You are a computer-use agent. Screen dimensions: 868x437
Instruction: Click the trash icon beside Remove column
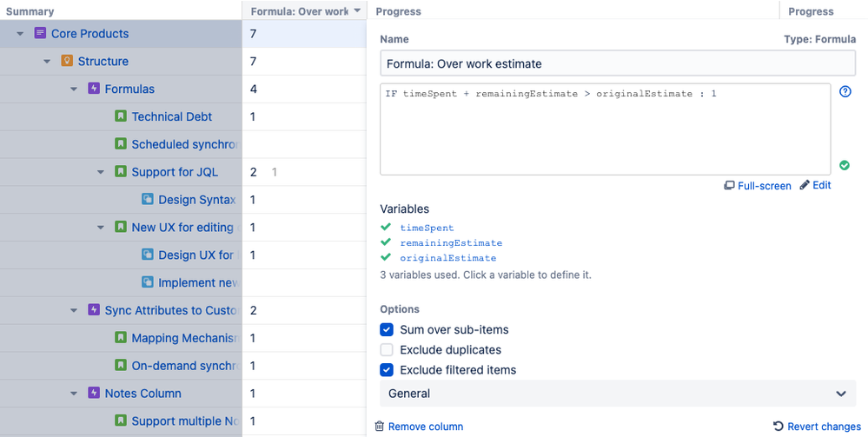[x=379, y=426]
